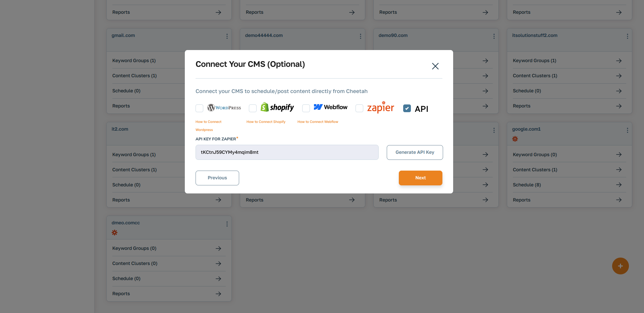Open options menu for itsolutionstuff2.com card
The width and height of the screenshot is (644, 313).
click(627, 36)
